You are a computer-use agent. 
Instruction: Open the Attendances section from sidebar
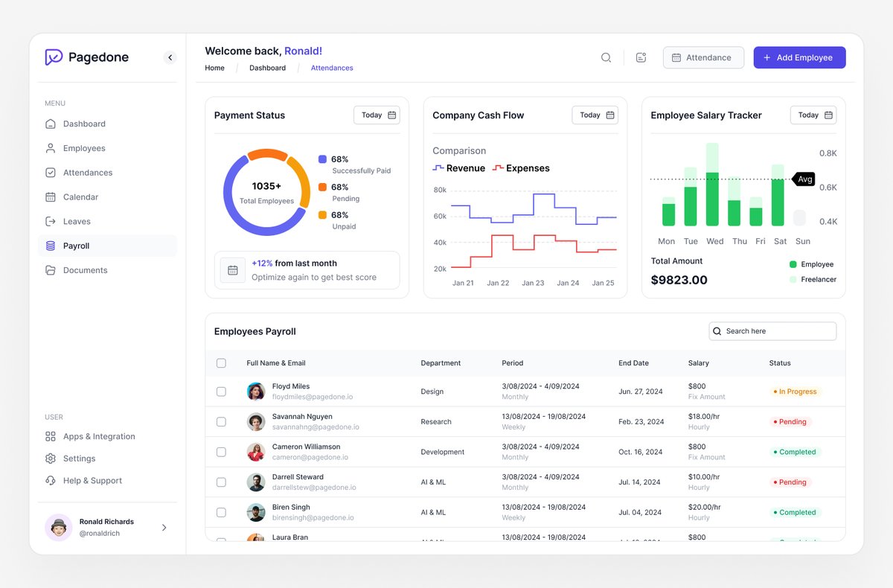click(51, 173)
